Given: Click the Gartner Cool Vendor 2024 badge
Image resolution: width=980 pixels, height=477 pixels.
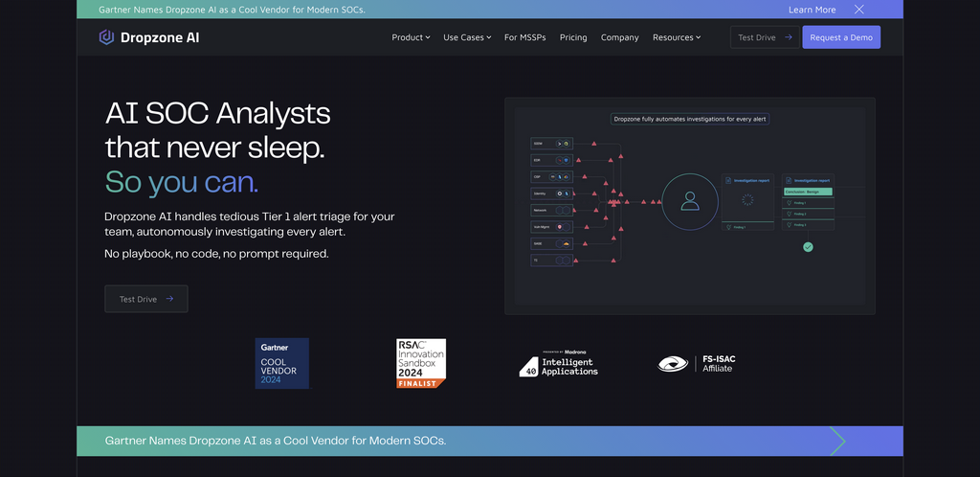Looking at the screenshot, I should 282,363.
